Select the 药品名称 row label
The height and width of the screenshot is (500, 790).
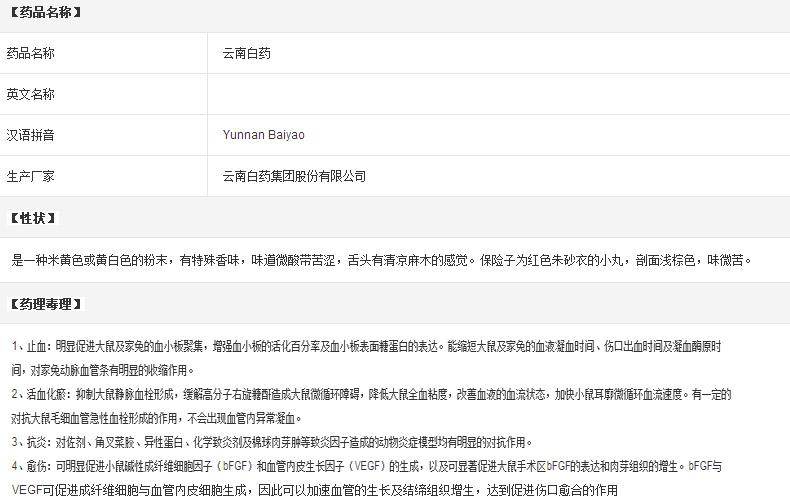click(30, 53)
